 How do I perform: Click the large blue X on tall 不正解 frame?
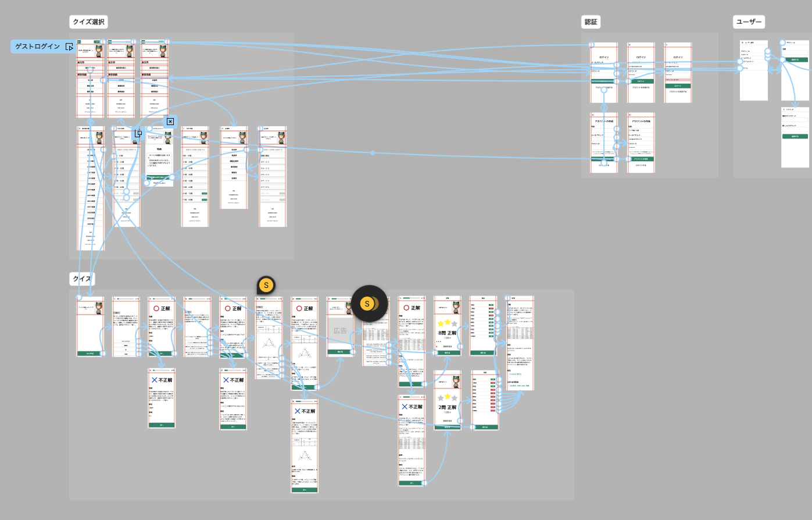tap(297, 411)
